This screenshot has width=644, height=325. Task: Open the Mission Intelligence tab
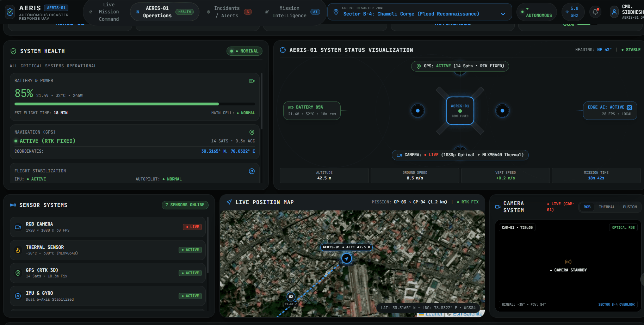click(x=292, y=12)
